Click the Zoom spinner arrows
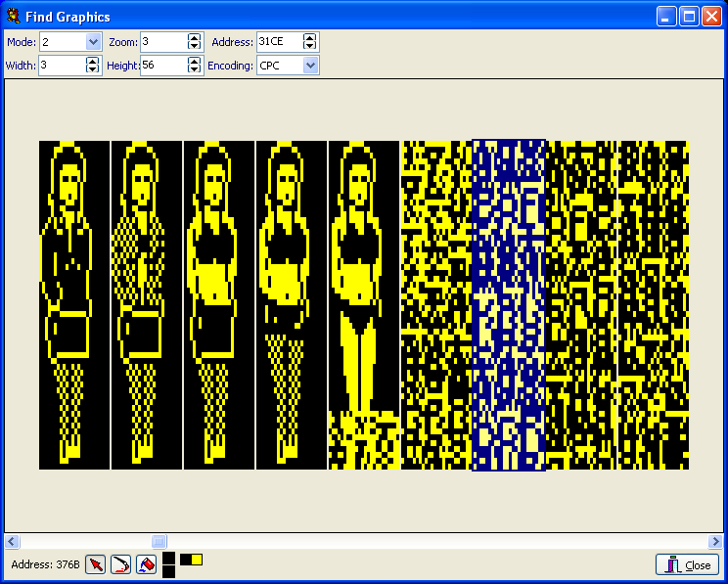 tap(195, 42)
